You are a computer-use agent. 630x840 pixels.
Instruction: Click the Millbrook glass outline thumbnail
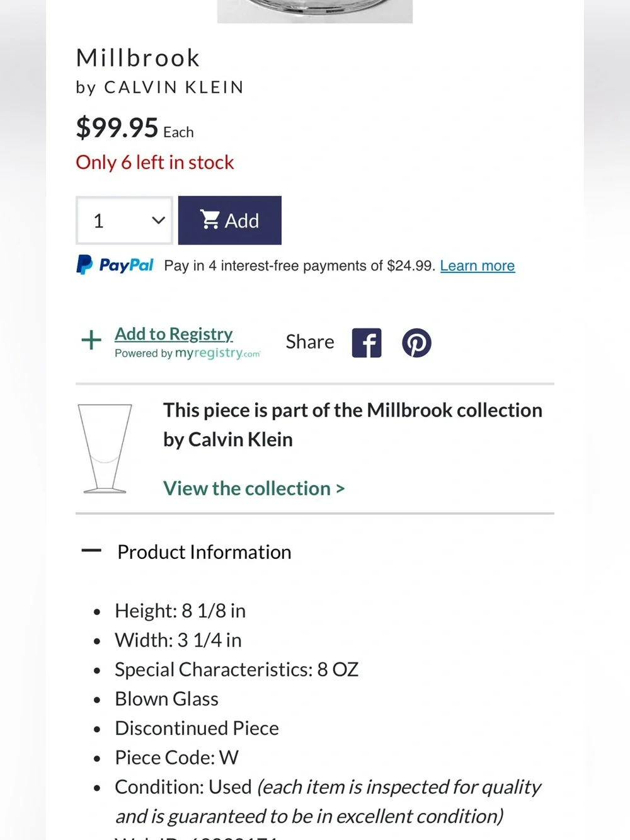[105, 449]
